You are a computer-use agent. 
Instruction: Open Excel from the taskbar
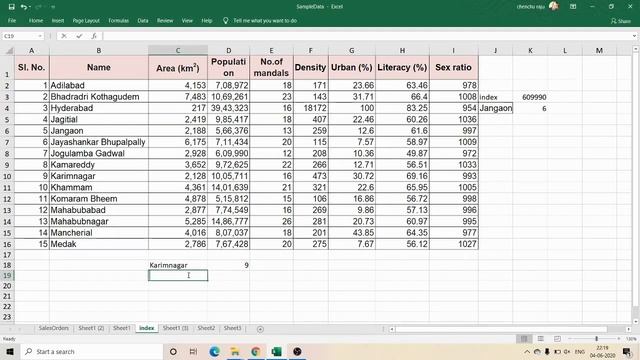click(276, 351)
